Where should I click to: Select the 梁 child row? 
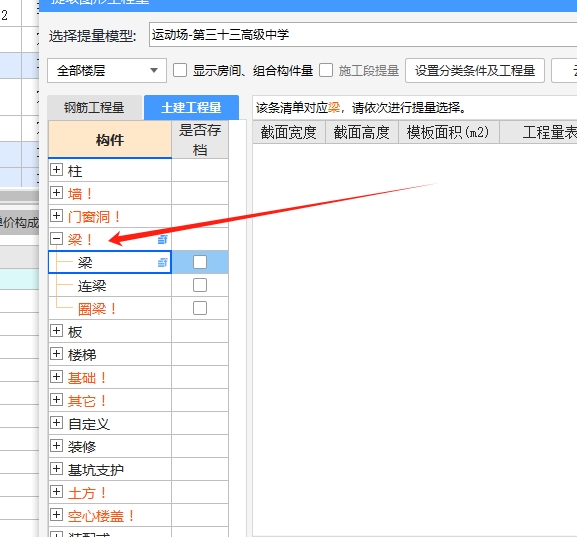tap(110, 262)
